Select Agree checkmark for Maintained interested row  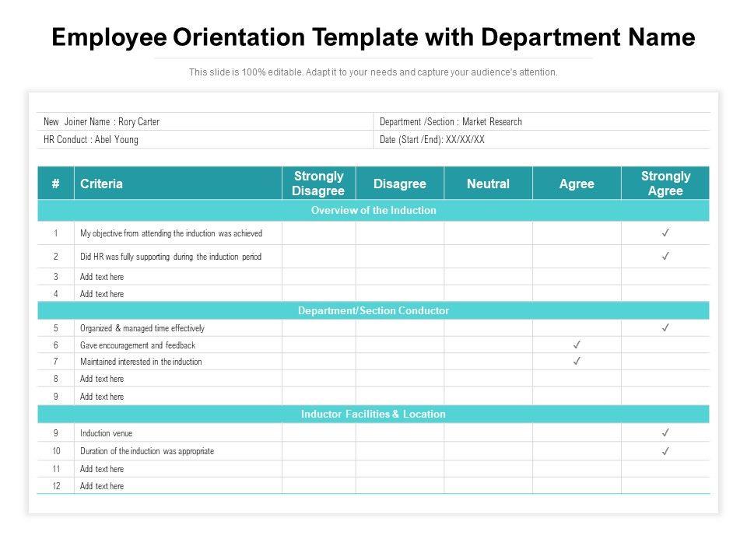click(x=577, y=361)
